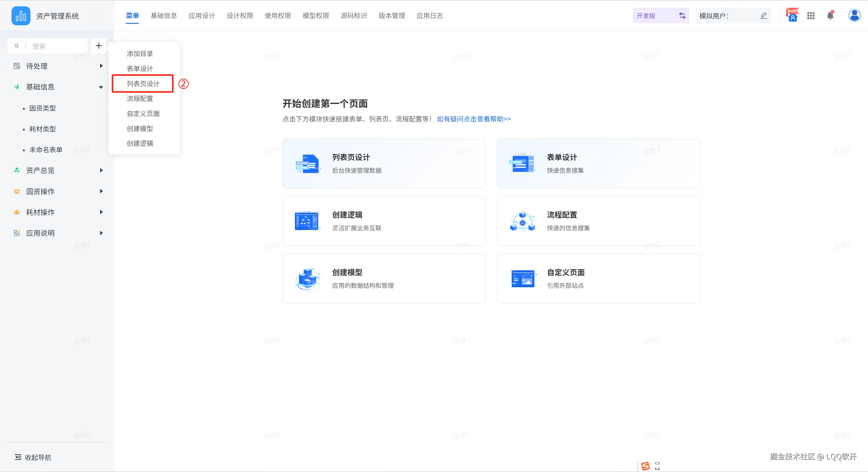This screenshot has height=472, width=868.
Task: Expand the 资产总览 menu group
Action: pos(101,170)
